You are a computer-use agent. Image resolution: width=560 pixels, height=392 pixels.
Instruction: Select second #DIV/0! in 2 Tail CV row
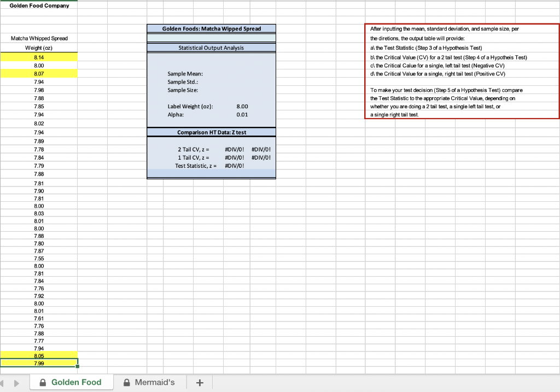[261, 150]
